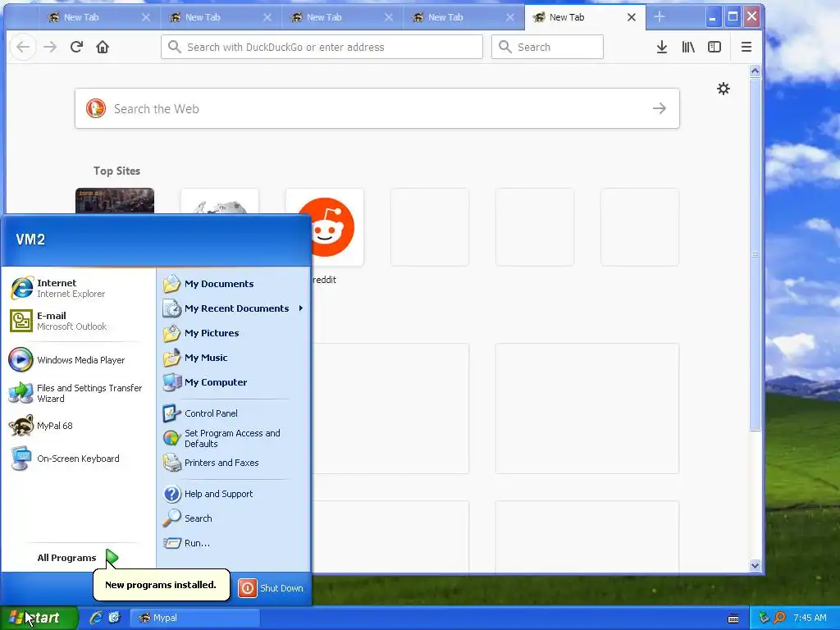Click the address bar field
Viewport: 840px width, 630px height.
click(x=322, y=47)
